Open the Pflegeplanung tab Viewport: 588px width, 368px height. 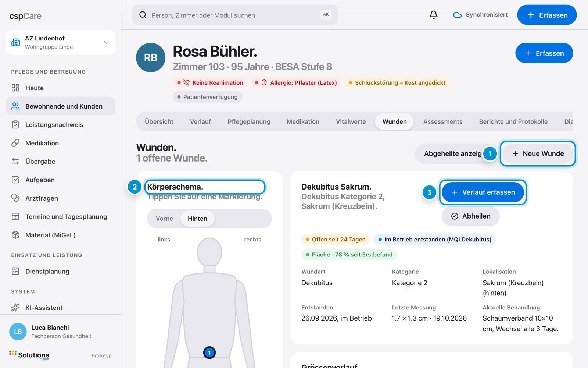249,121
